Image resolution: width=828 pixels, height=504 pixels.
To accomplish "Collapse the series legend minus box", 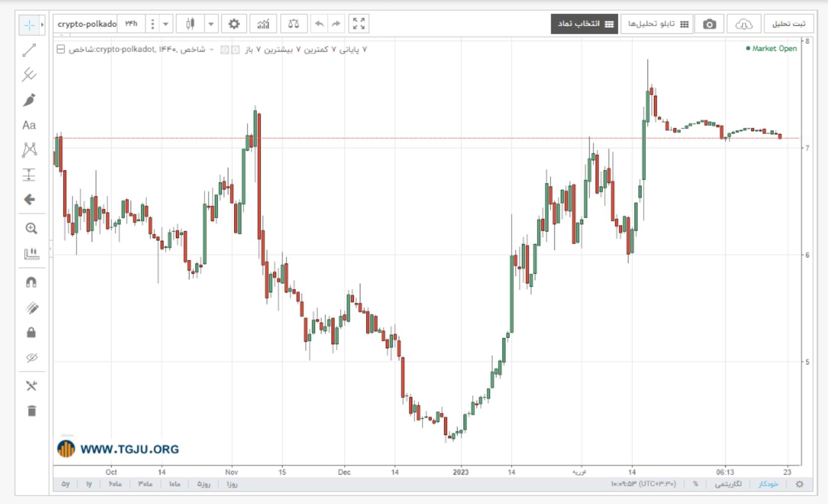I will click(x=60, y=49).
